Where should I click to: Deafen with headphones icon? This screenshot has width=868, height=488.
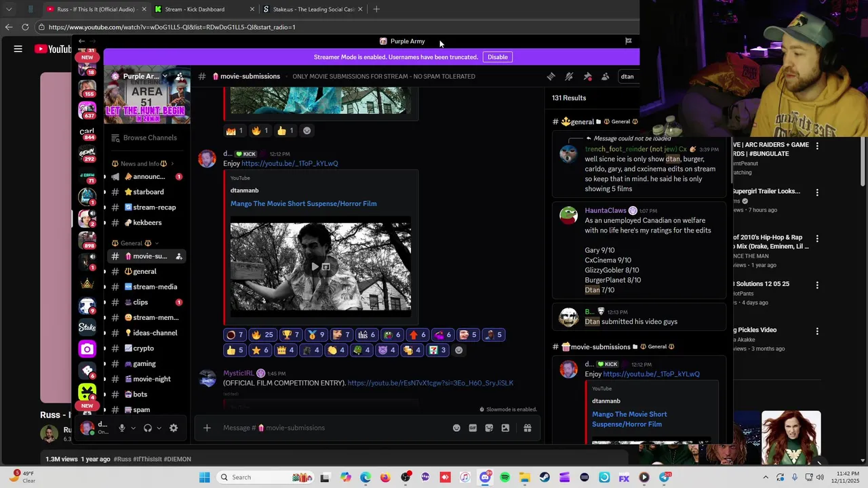[148, 428]
